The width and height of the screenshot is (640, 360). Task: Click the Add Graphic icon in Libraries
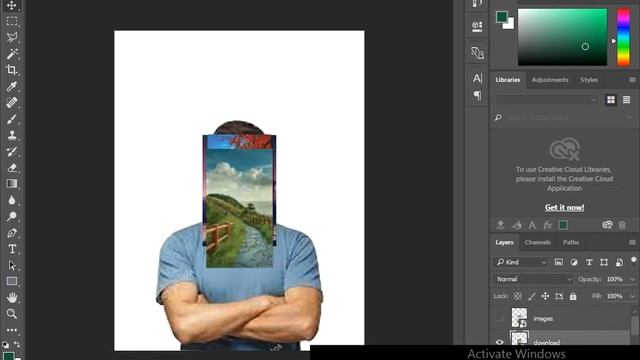500,225
